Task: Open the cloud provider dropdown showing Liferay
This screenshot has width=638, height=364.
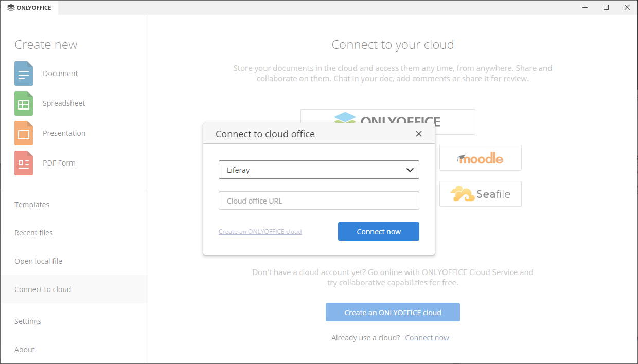Action: pos(319,170)
